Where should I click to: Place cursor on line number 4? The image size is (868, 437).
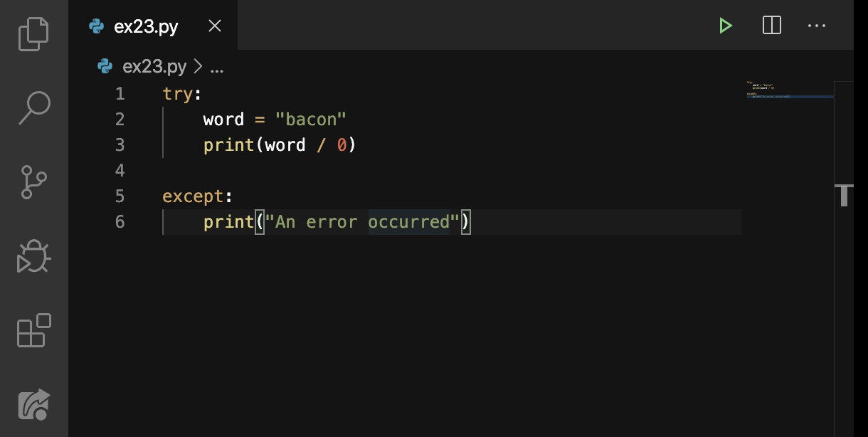(x=120, y=170)
